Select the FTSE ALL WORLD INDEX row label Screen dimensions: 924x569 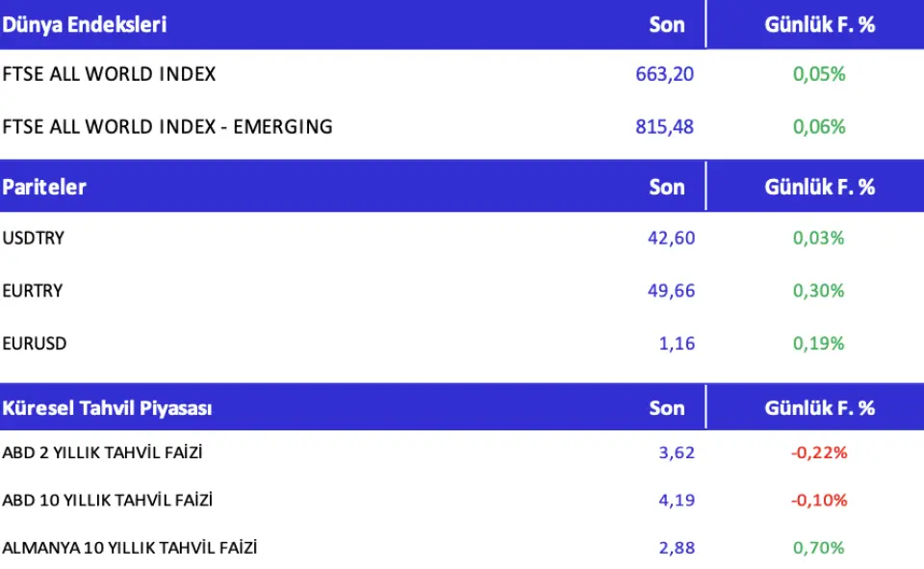pos(109,74)
